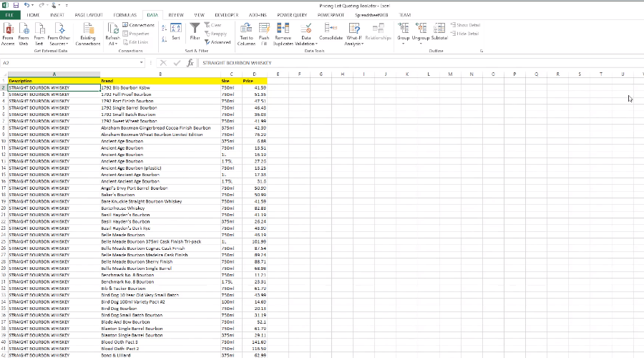
Task: Sort Z to A descending
Action: [165, 39]
